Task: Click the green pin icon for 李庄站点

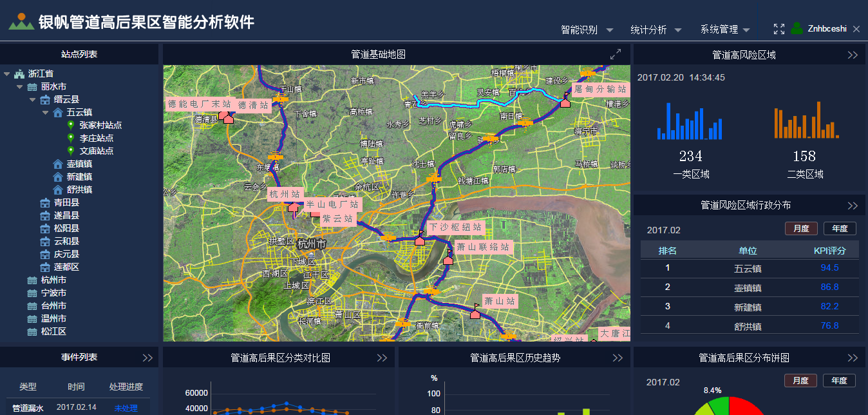Action: 71,138
